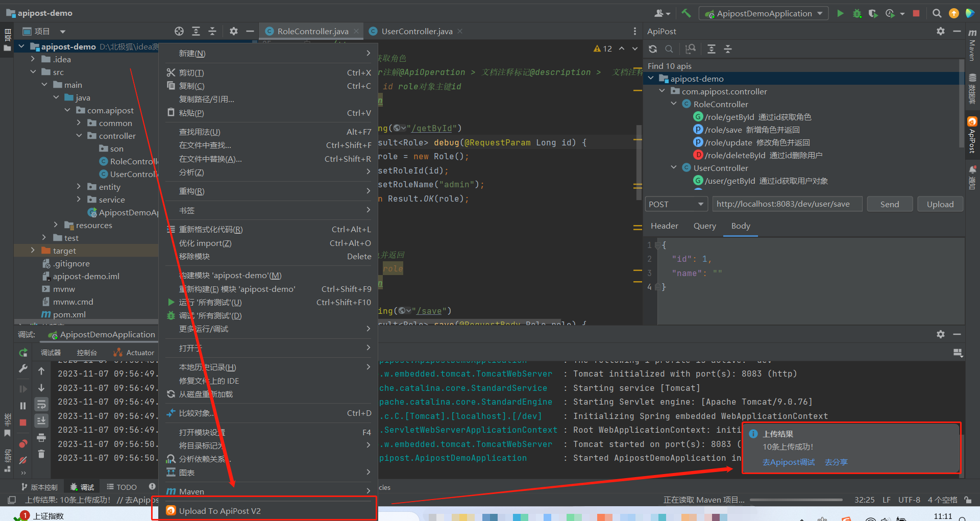Toggle scroll to end in console toolbar
Viewport: 980px width, 521px height.
pyautogui.click(x=41, y=421)
